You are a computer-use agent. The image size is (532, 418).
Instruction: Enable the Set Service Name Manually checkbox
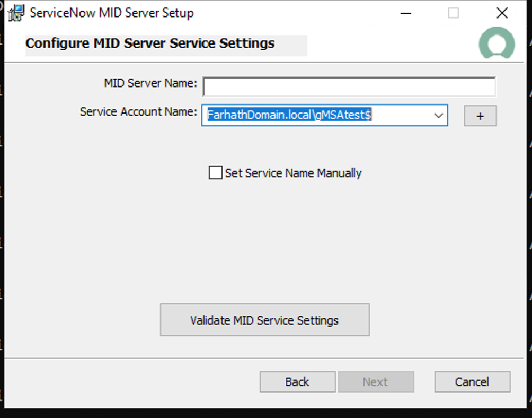[216, 172]
